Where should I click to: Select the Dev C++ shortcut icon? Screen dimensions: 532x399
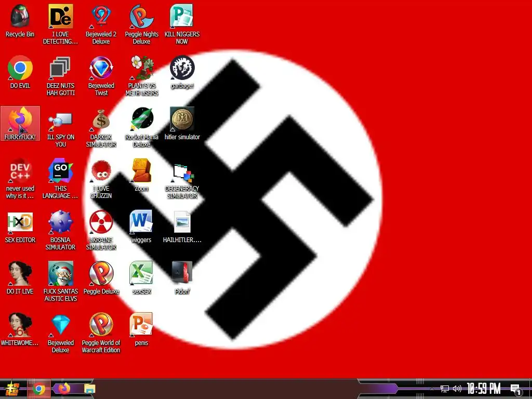pos(20,170)
